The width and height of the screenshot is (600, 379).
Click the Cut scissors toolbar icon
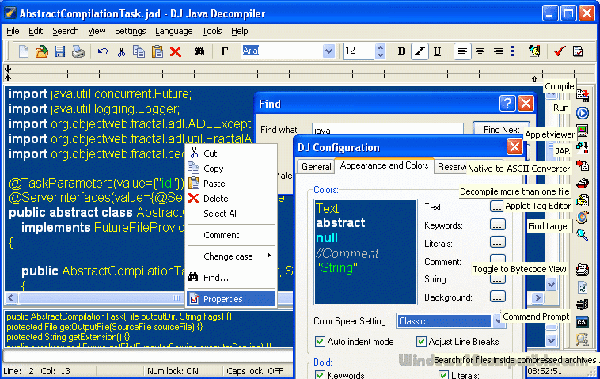click(121, 51)
